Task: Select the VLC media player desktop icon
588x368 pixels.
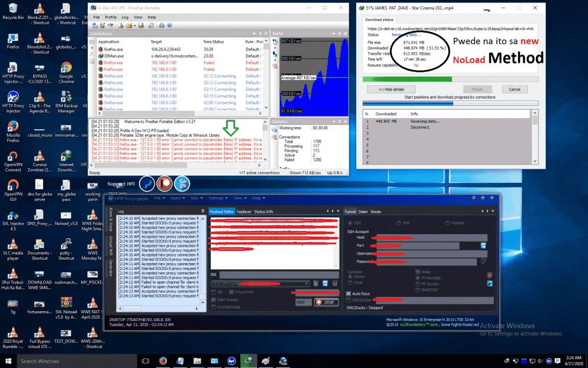Action: 13,249
